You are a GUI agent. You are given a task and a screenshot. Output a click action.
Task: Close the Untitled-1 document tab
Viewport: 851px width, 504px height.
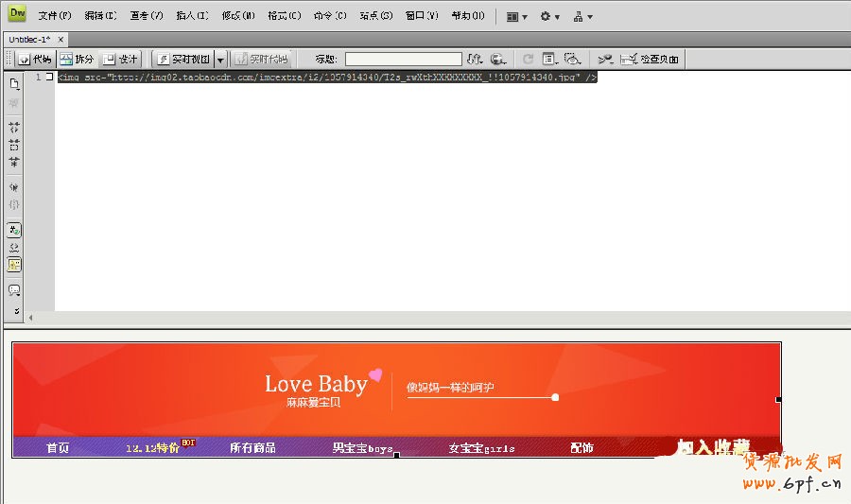(61, 39)
